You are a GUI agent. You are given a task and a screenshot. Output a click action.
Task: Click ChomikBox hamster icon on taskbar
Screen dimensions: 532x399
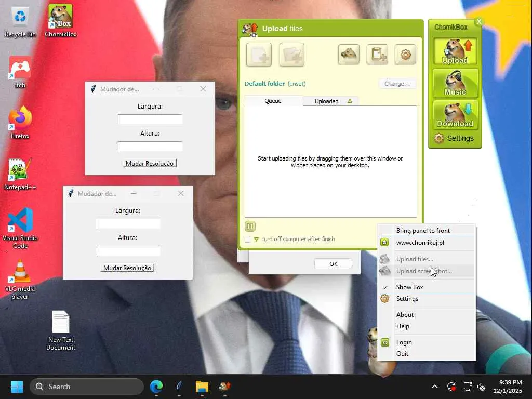(224, 387)
